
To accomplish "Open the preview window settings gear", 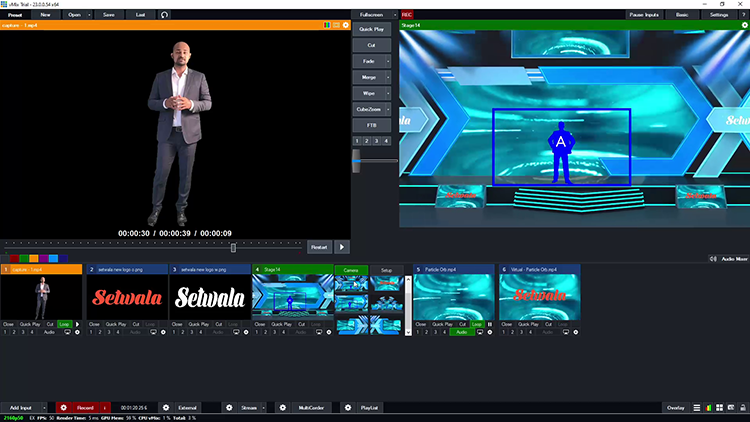I will (346, 25).
